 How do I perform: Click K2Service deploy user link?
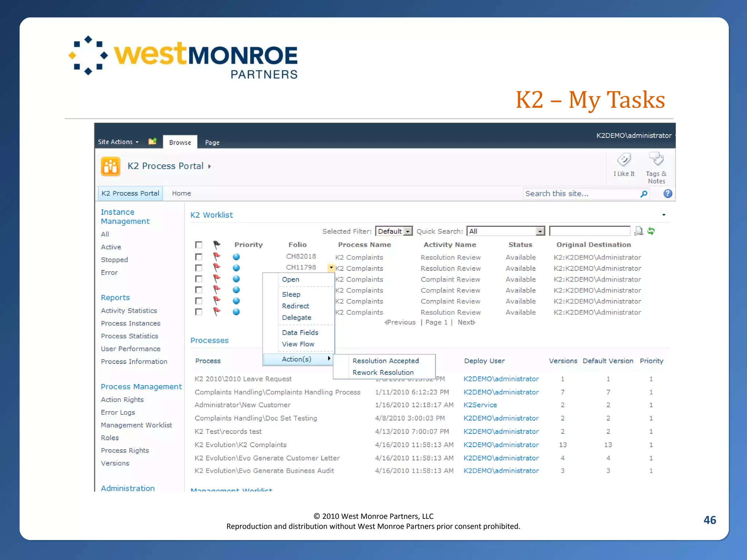point(480,405)
